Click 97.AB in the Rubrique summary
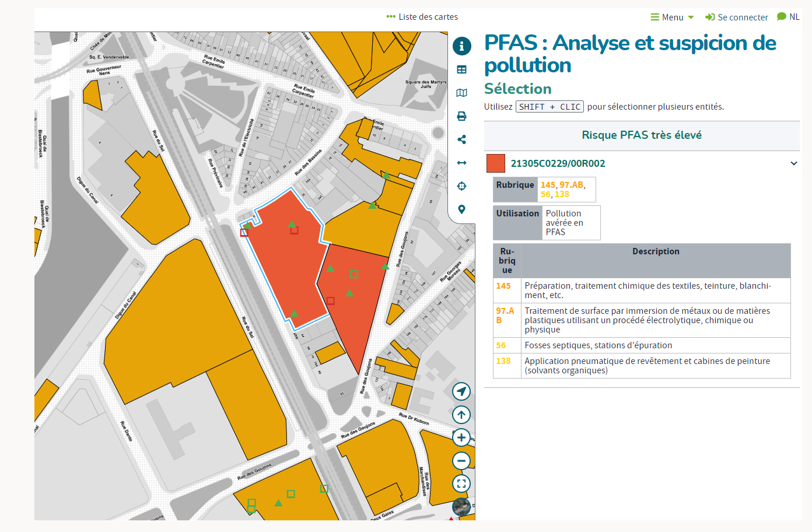Screen dimensions: 812x532 point(572,185)
